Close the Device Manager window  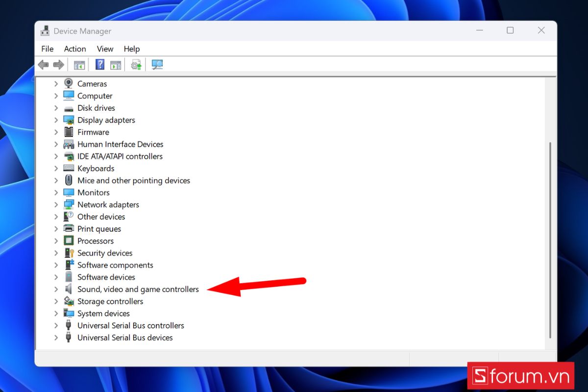[541, 30]
